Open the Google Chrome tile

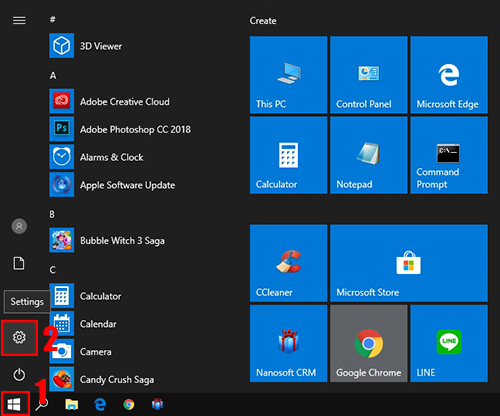pyautogui.click(x=369, y=343)
